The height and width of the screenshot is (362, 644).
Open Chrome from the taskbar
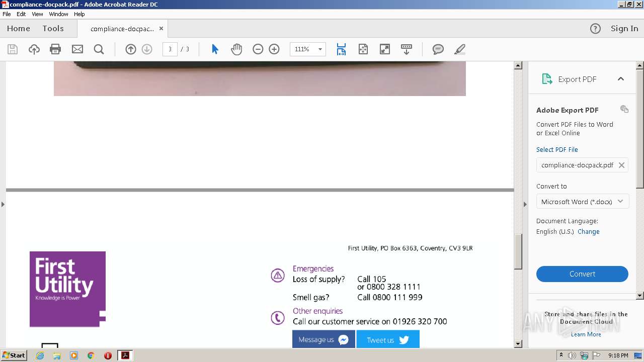(x=91, y=355)
